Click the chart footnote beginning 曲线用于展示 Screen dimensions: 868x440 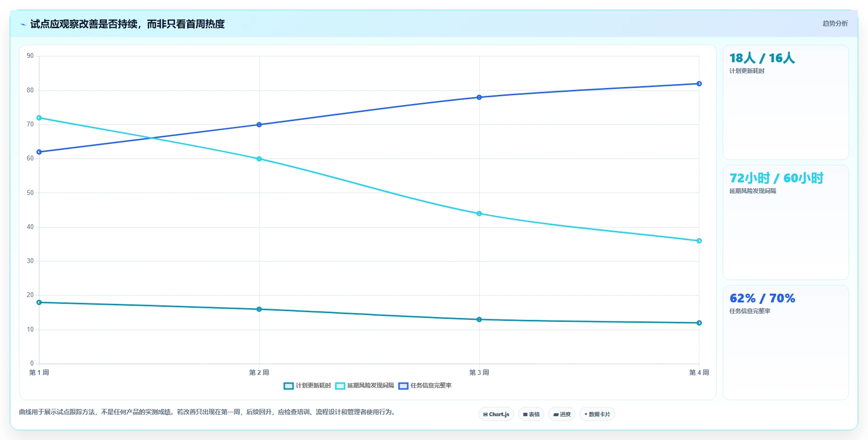[208, 412]
